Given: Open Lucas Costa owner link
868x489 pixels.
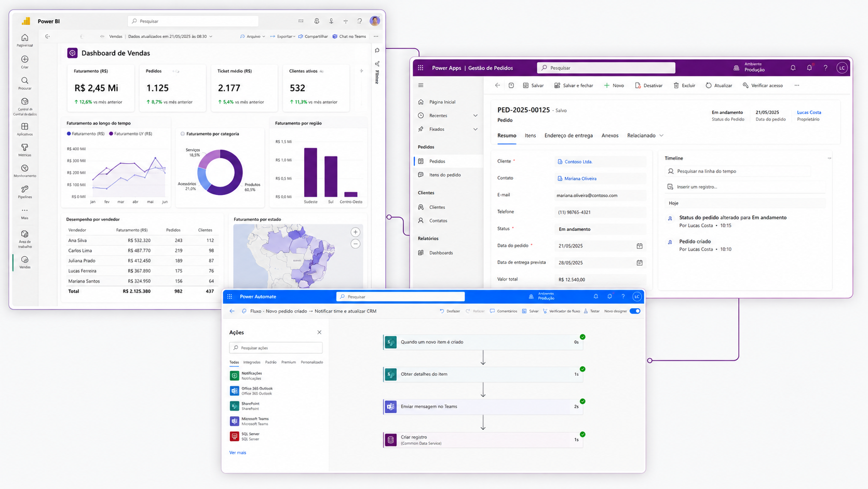Looking at the screenshot, I should (809, 112).
